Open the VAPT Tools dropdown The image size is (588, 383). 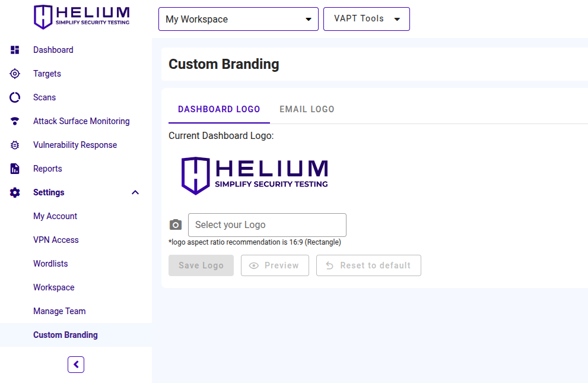click(366, 19)
